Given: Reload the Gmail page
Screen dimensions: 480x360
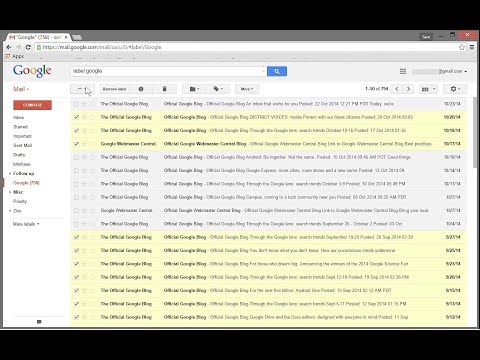Looking at the screenshot, I should click(28, 47).
